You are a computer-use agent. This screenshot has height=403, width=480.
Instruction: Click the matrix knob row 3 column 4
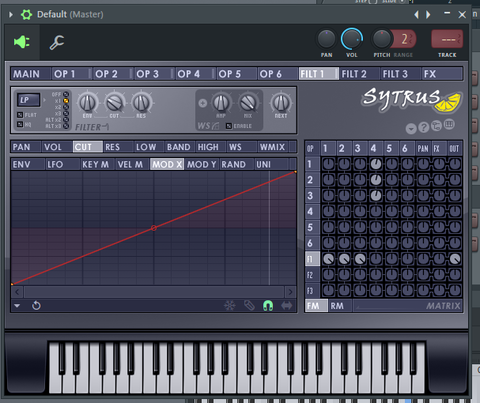[x=376, y=196]
